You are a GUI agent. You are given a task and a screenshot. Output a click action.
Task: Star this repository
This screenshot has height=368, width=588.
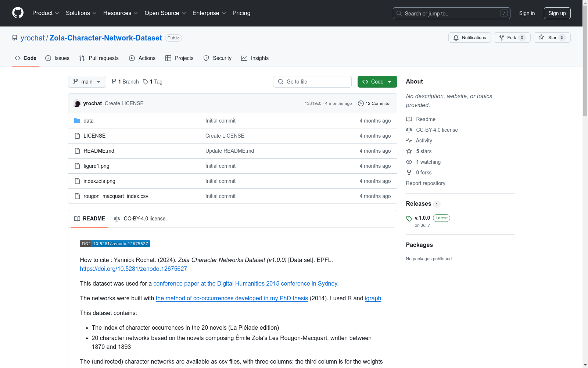click(552, 38)
